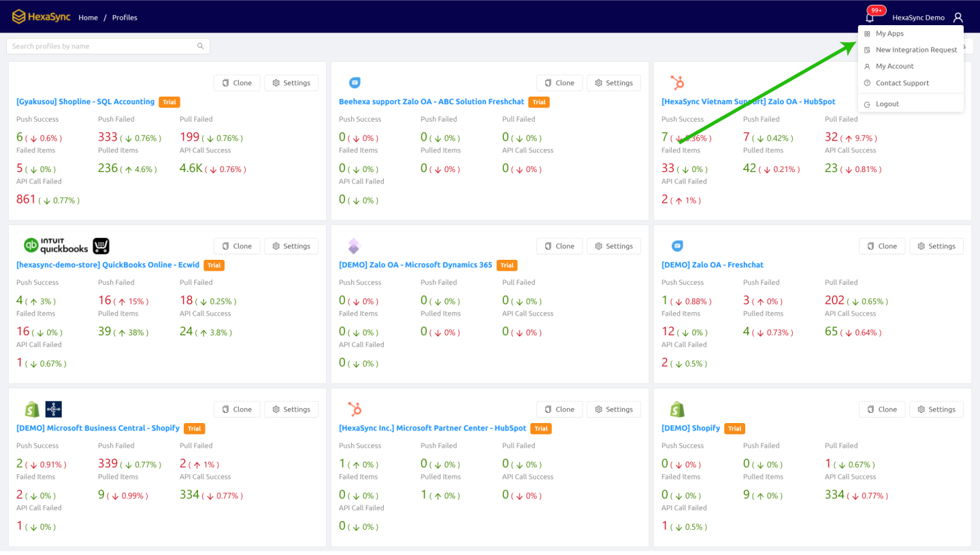Open [DEMO] Microsoft Business Central - Shopify
The image size is (980, 555).
point(98,428)
